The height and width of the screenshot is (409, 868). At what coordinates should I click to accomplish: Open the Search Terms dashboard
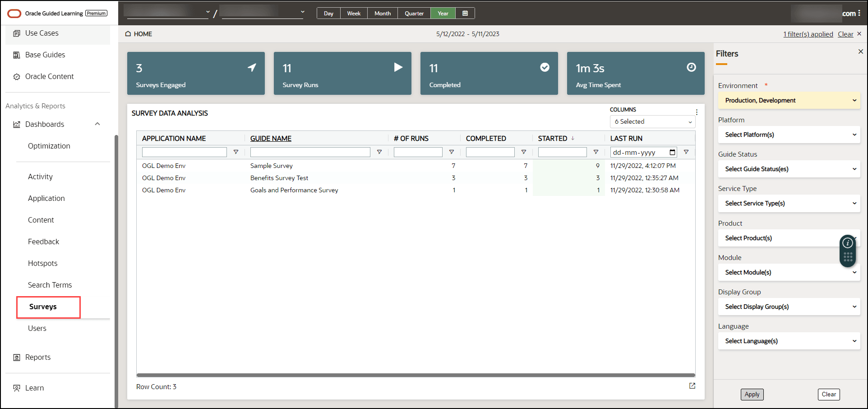[x=50, y=285]
